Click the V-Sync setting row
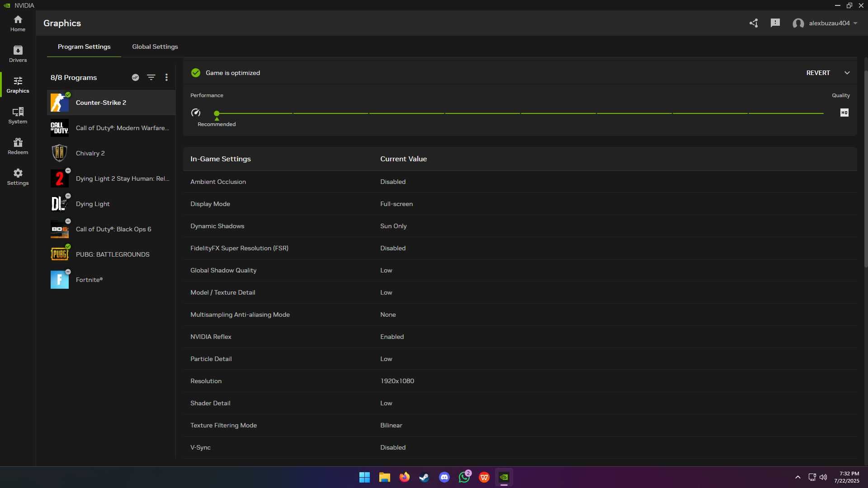 pyautogui.click(x=520, y=447)
